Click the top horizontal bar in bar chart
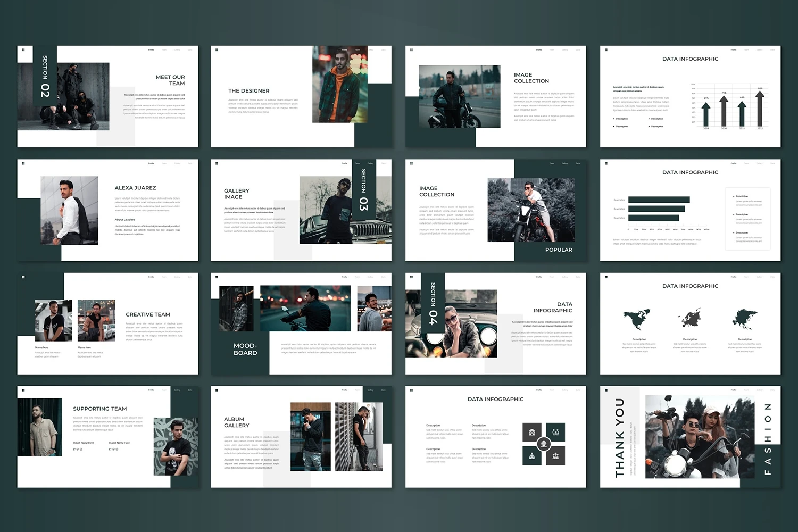Screen dimensions: 798x532 click(659, 199)
